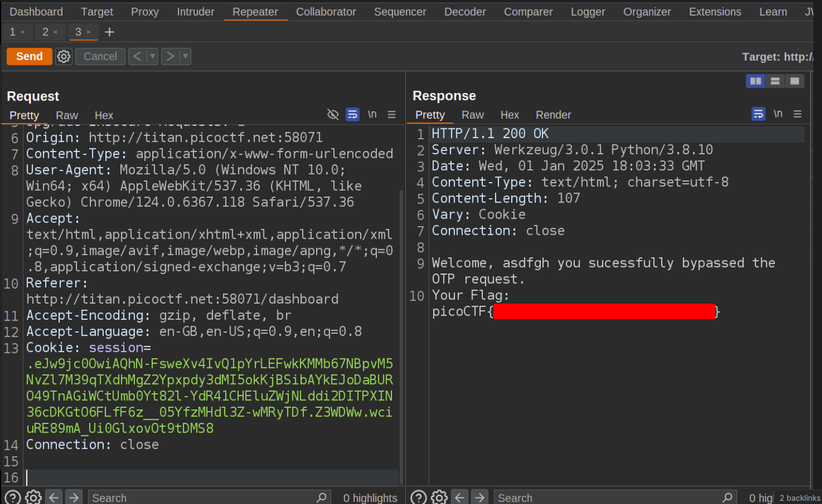Switch to the Target tab
The height and width of the screenshot is (504, 822).
[97, 11]
